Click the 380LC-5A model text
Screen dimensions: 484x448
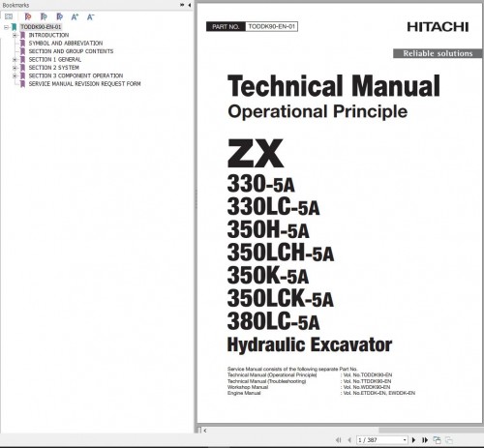click(x=273, y=321)
